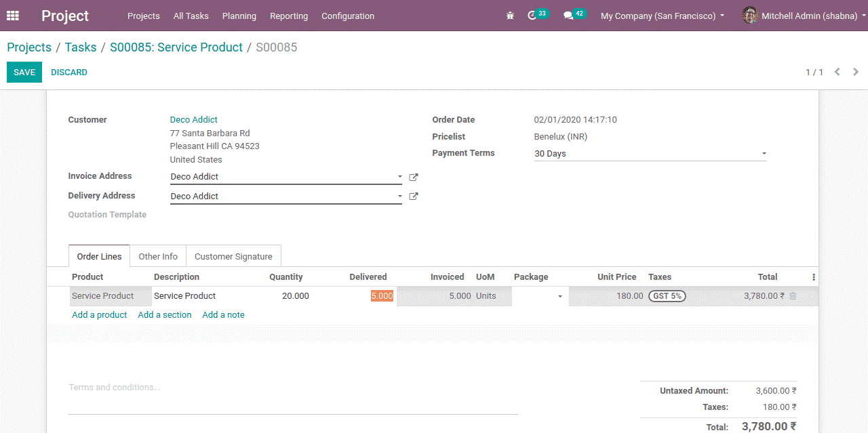Click the Quantity field 20.000
Viewport: 868px width, 433px height.
(x=296, y=296)
